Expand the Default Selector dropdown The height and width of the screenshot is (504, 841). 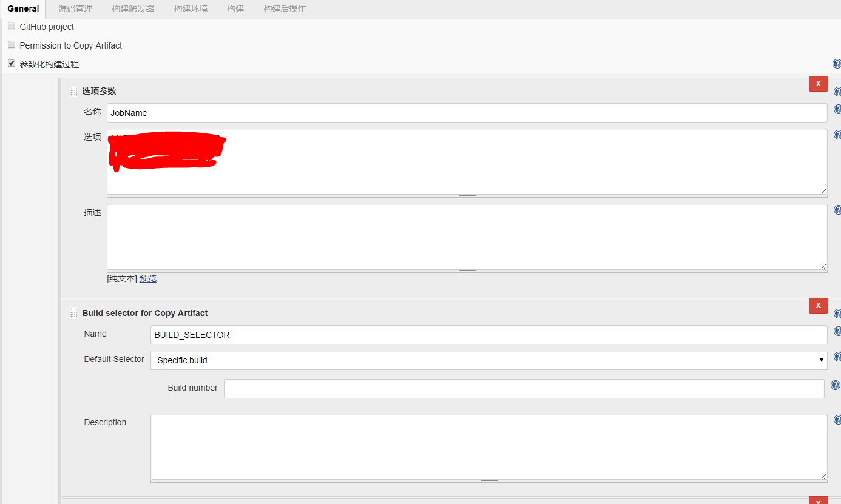point(488,360)
